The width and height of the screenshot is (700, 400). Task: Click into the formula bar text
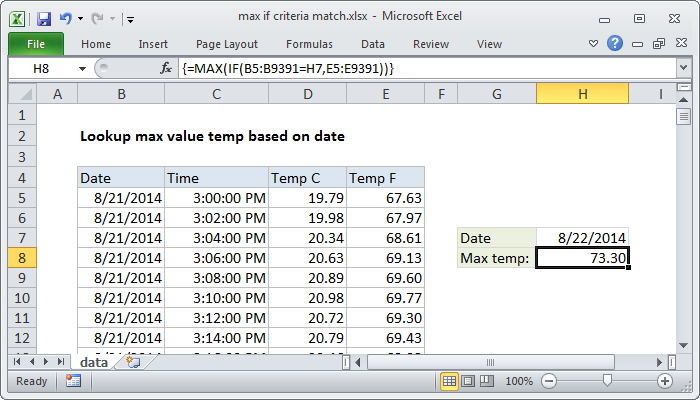426,69
